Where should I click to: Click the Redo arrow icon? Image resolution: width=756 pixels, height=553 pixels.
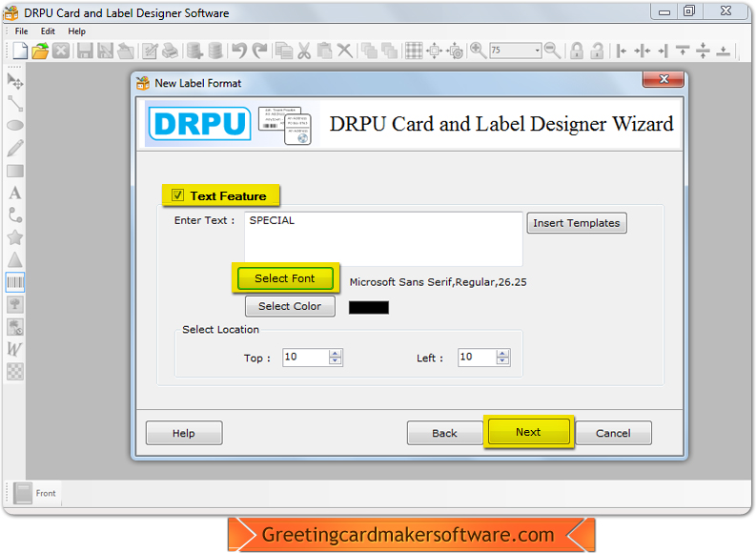tap(260, 51)
